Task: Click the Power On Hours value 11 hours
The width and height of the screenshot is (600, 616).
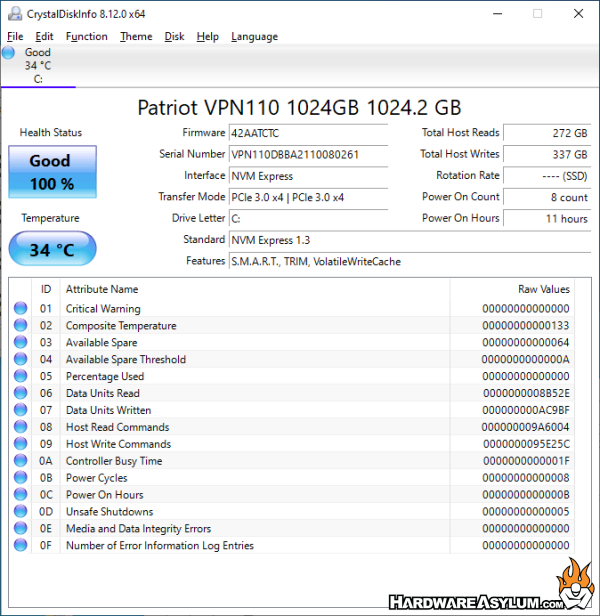Action: click(547, 218)
